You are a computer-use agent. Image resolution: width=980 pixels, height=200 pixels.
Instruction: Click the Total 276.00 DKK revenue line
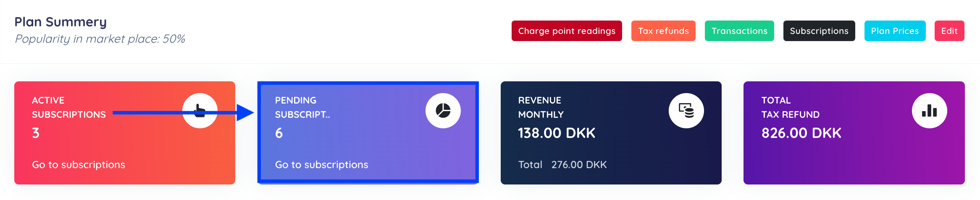coord(562,165)
